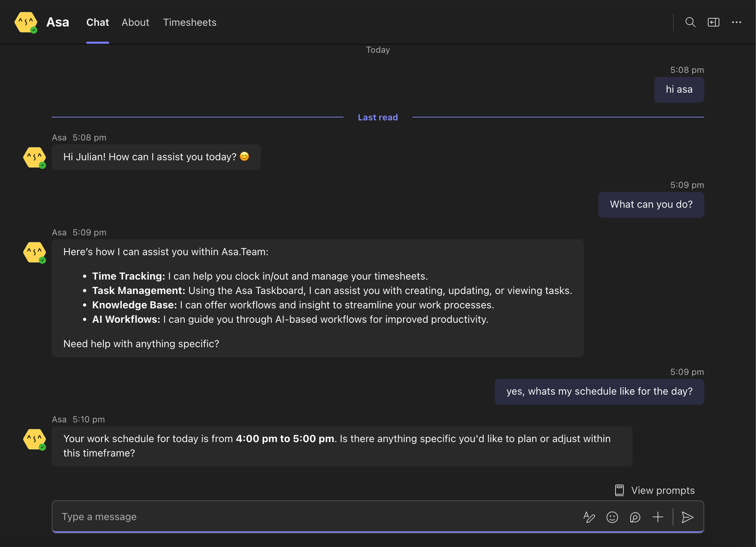
Task: Pop the chat out to the side pane
Action: (x=713, y=22)
